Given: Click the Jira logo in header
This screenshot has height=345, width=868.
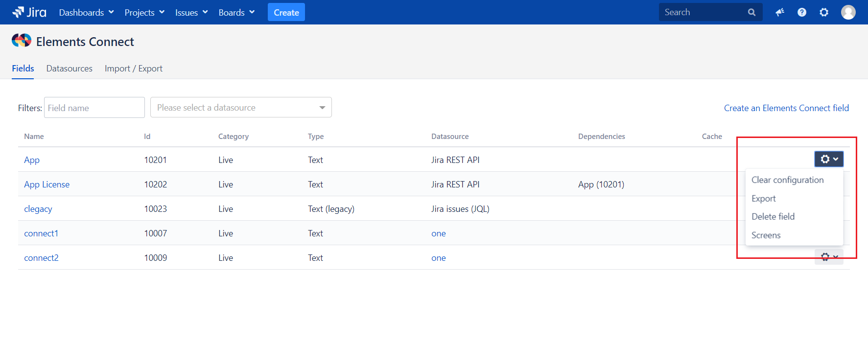Looking at the screenshot, I should click(29, 12).
